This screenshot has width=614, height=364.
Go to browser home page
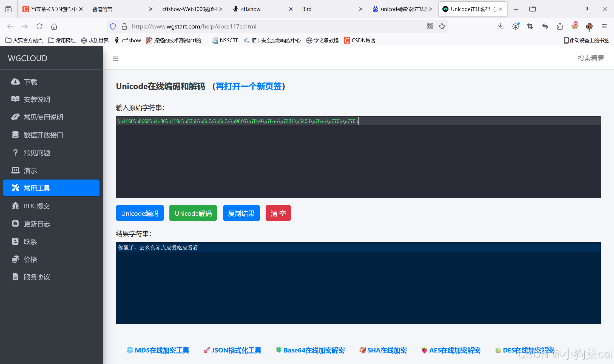(x=54, y=26)
